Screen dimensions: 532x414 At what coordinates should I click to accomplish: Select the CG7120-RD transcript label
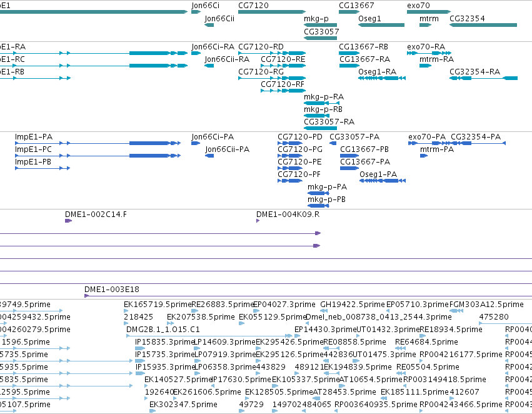coord(261,46)
